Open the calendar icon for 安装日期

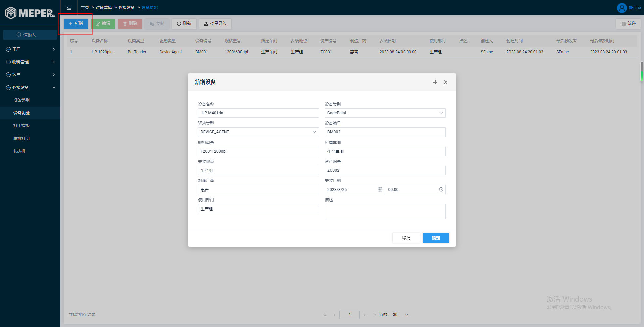tap(380, 189)
